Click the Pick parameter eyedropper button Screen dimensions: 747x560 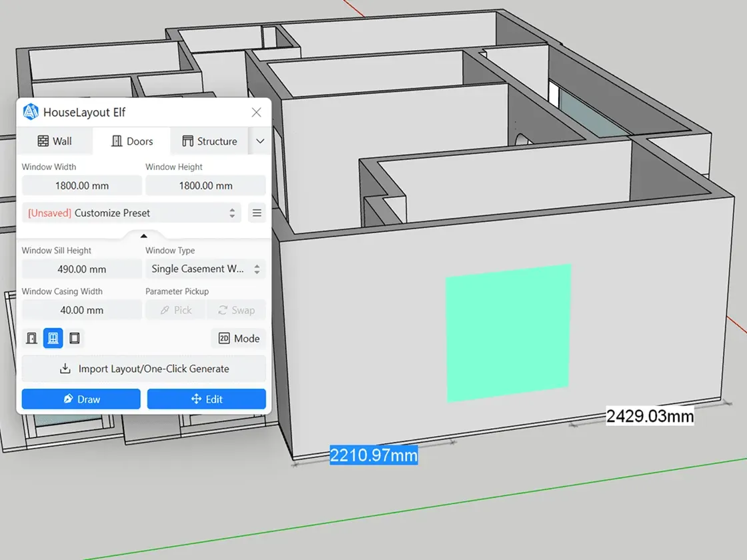[175, 310]
